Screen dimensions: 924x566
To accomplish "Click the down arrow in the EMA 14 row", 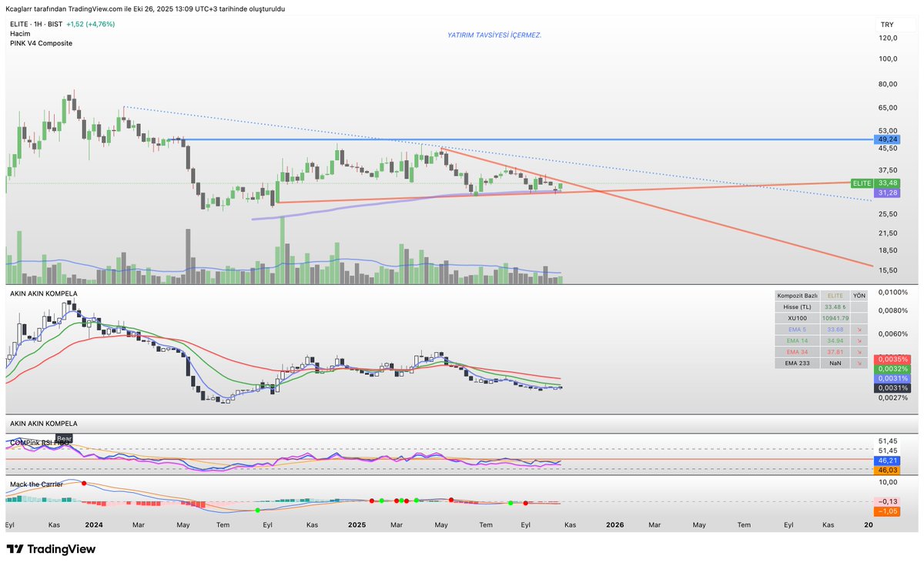I will 859,340.
